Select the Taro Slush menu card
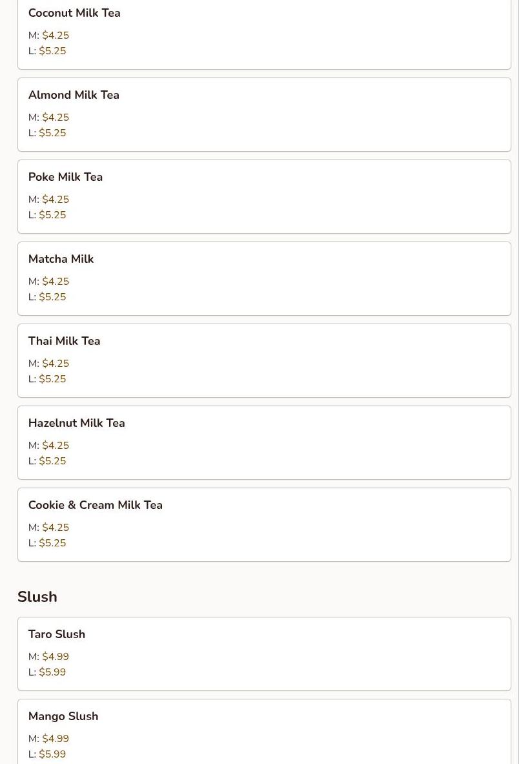Image resolution: width=532 pixels, height=764 pixels. (x=264, y=654)
